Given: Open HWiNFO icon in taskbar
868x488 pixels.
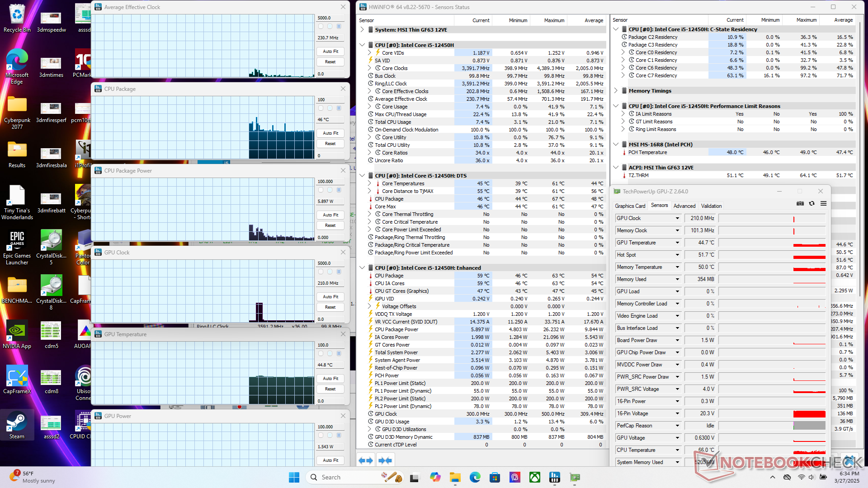Looking at the screenshot, I should (555, 477).
